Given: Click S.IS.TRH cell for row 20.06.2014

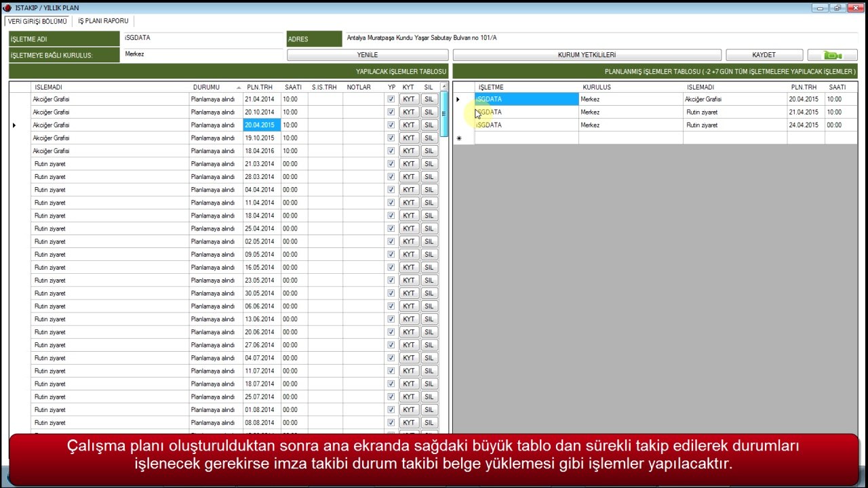Looking at the screenshot, I should [325, 331].
